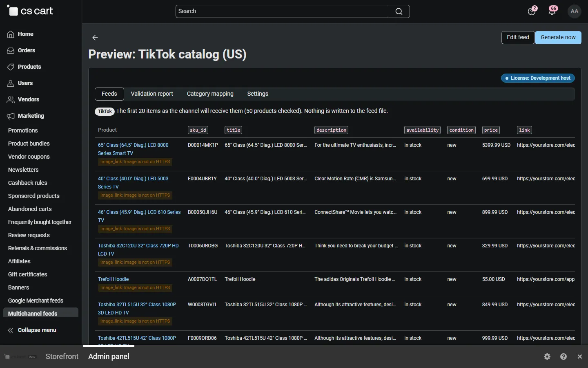Open 40" Class LED 5003 Series product link

(x=133, y=182)
